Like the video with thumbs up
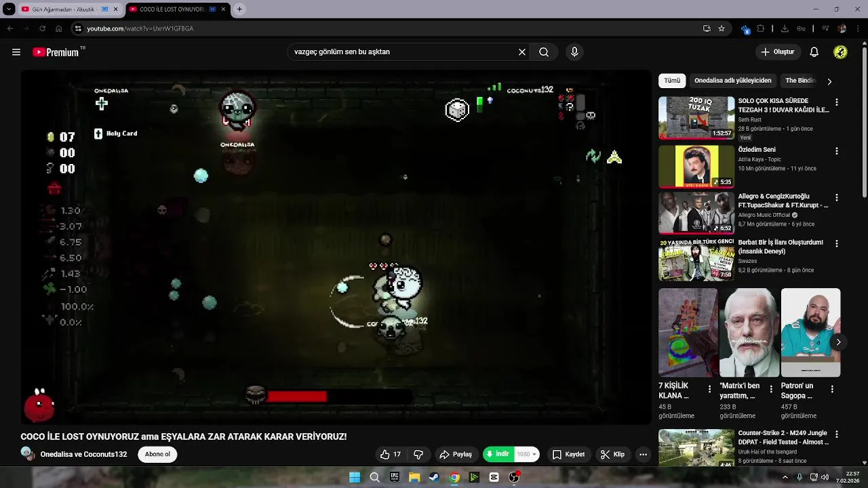Image resolution: width=868 pixels, height=488 pixels. [390, 454]
